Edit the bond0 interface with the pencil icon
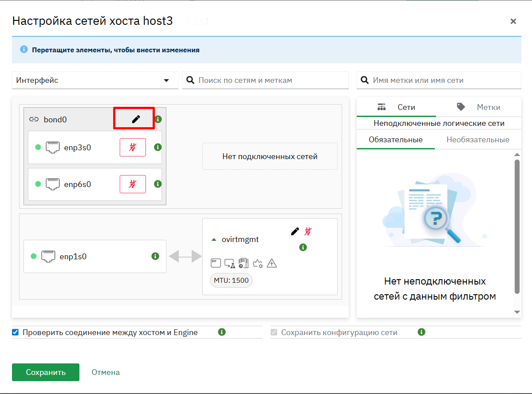 [136, 119]
